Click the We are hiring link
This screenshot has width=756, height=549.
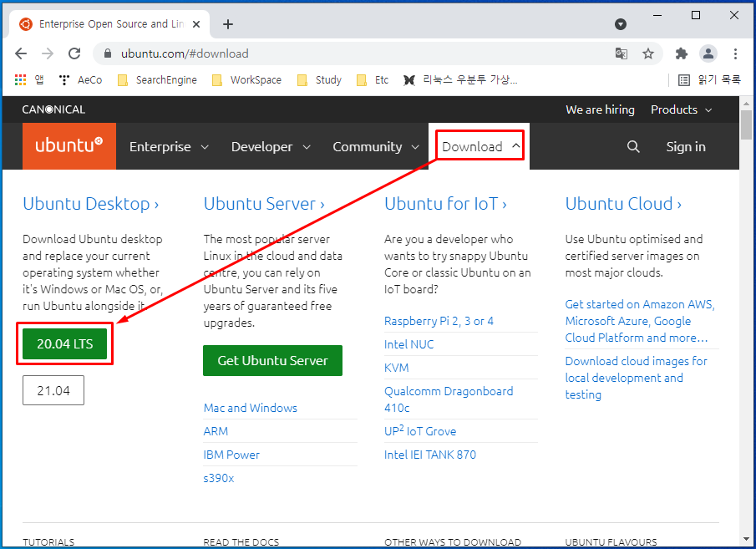pyautogui.click(x=600, y=109)
